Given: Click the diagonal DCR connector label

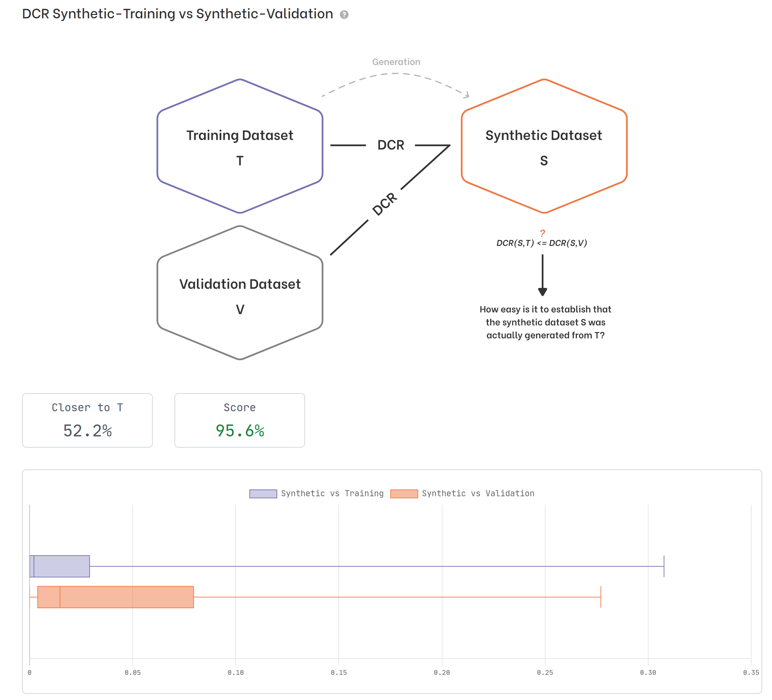Looking at the screenshot, I should coord(384,204).
